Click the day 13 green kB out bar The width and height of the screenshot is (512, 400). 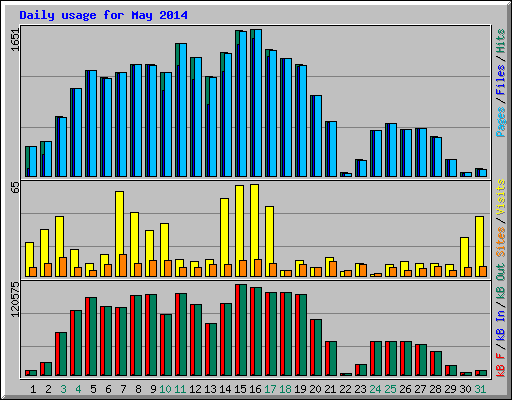[213, 350]
